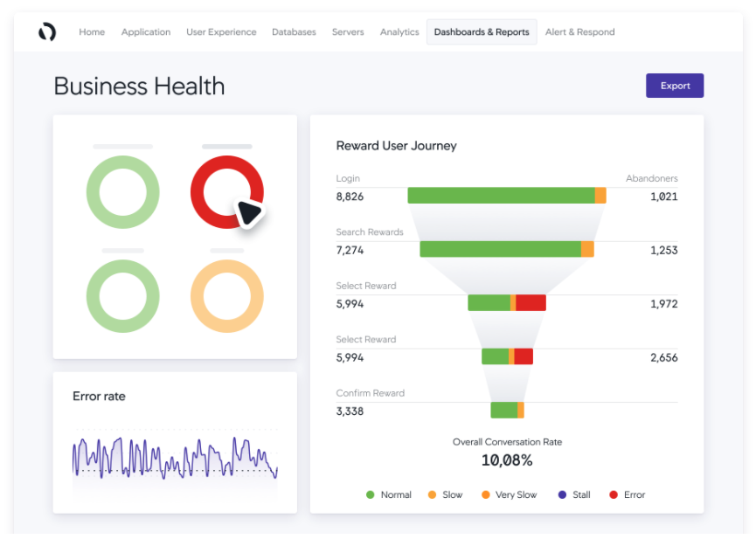The image size is (756, 546).
Task: Select the orange health donut chart
Action: (226, 296)
